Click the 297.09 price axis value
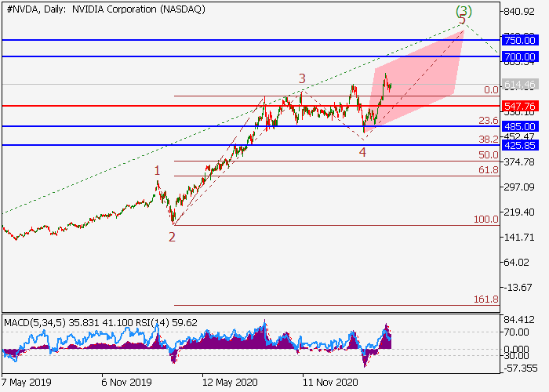The image size is (549, 392). 519,187
